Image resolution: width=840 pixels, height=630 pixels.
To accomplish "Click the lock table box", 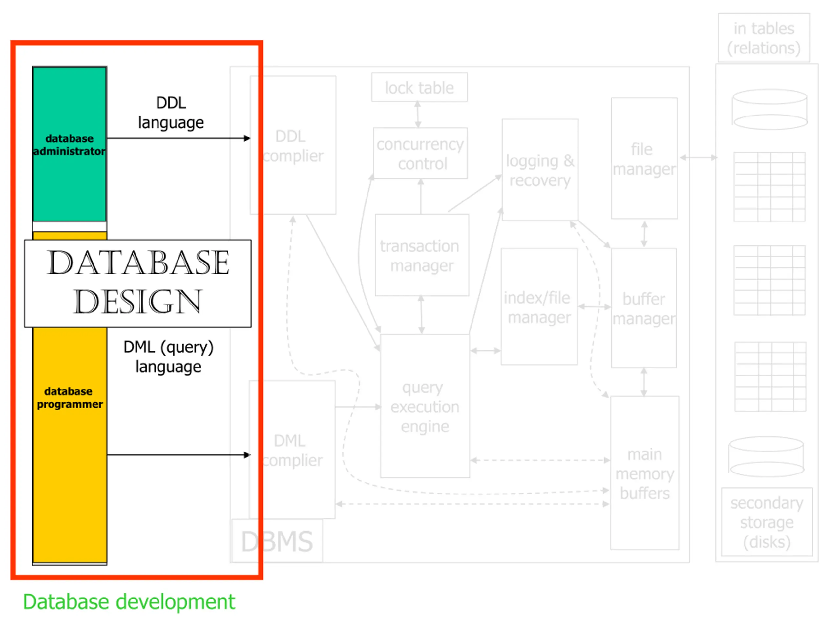I will pyautogui.click(x=419, y=87).
